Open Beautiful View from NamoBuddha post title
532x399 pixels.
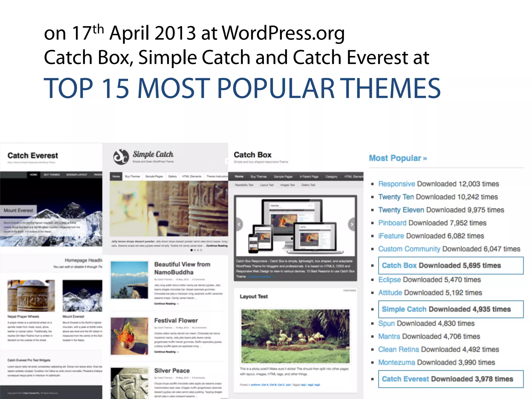tap(182, 268)
